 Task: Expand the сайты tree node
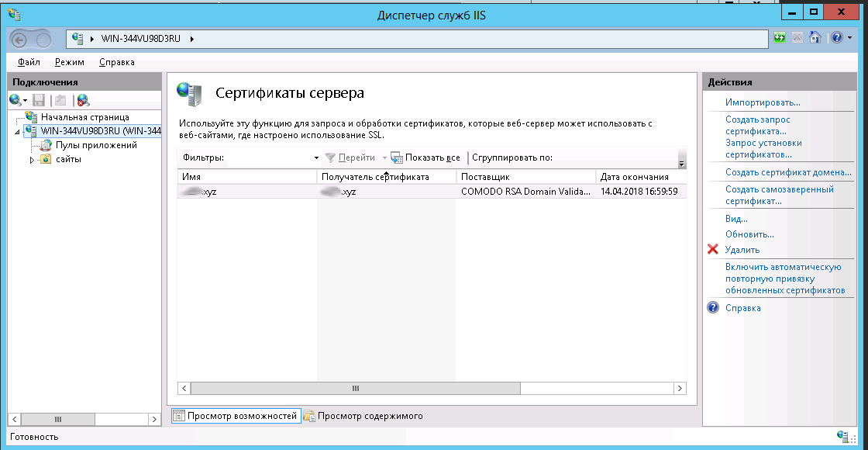click(x=32, y=160)
